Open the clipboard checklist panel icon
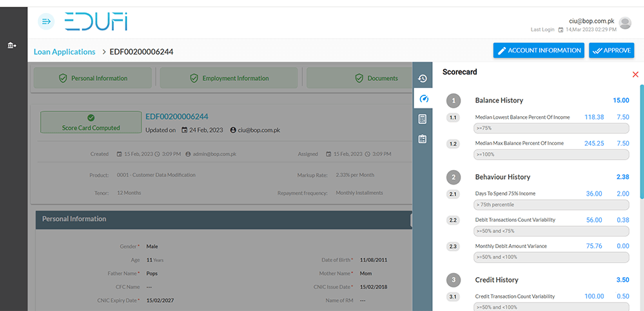644x311 pixels. (x=422, y=139)
